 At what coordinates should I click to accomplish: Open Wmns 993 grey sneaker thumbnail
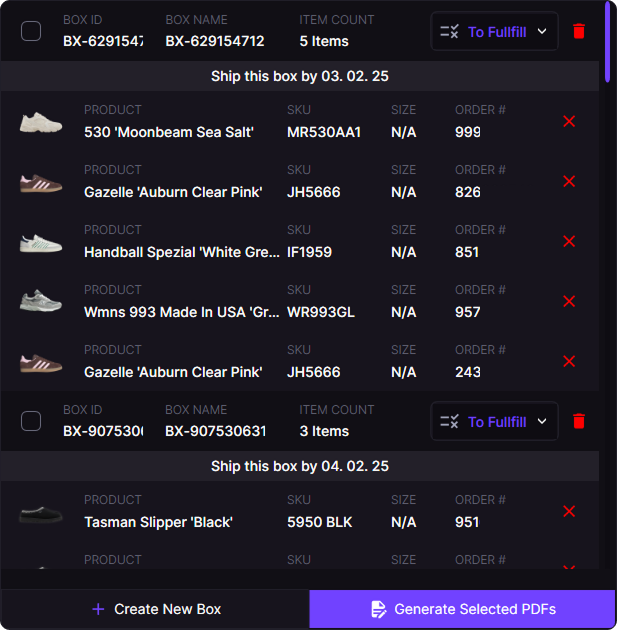pyautogui.click(x=41, y=302)
